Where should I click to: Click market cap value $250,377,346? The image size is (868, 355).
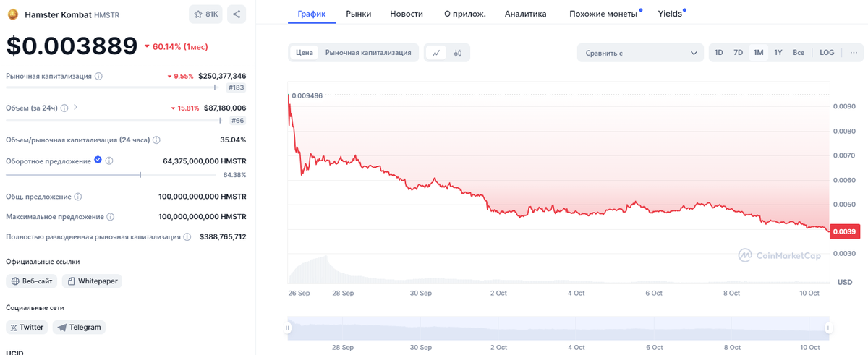(x=222, y=76)
